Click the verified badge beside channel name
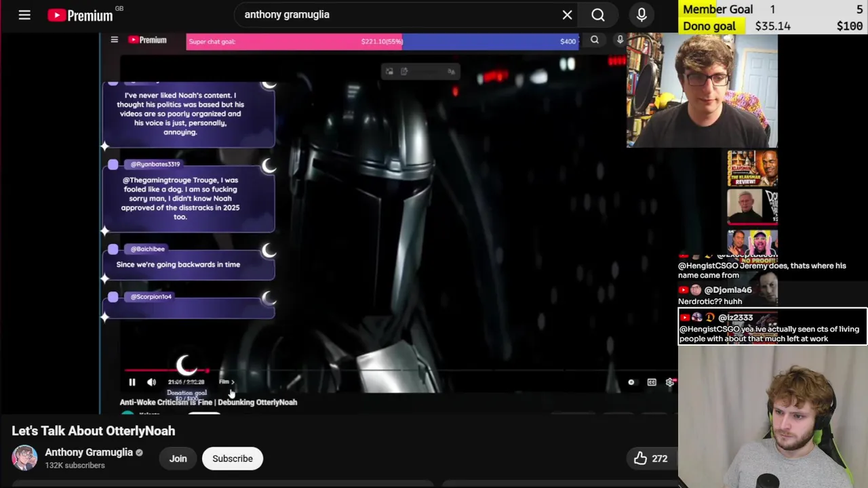Viewport: 868px width, 488px height. [139, 453]
